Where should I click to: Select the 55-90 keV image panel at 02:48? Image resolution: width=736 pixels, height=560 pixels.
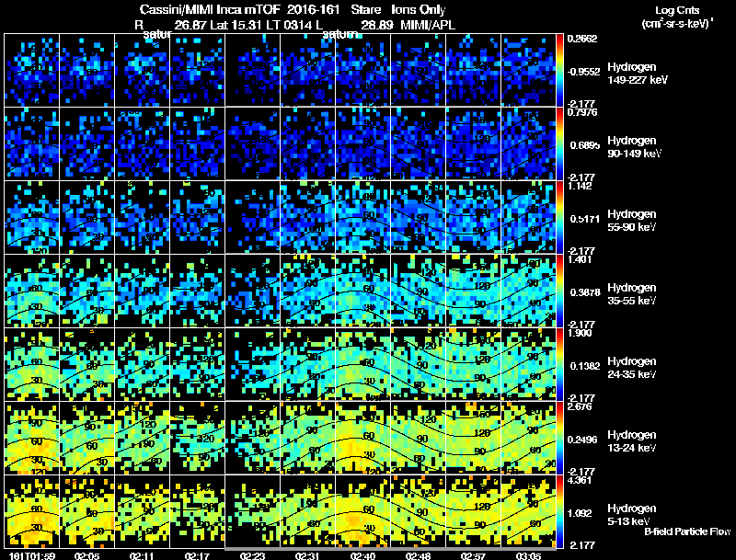tap(419, 218)
